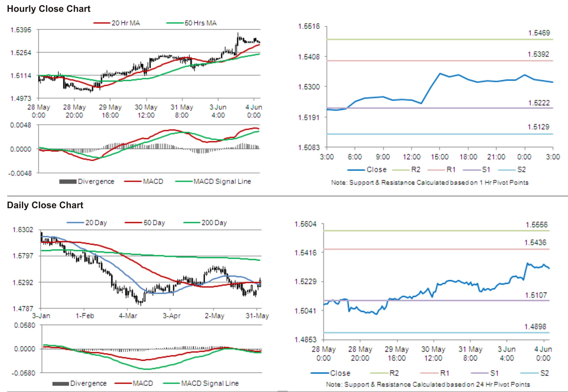Click the 4 Jun 0:00 label in hourly chart
Image resolution: width=568 pixels, height=392 pixels.
coord(254,111)
